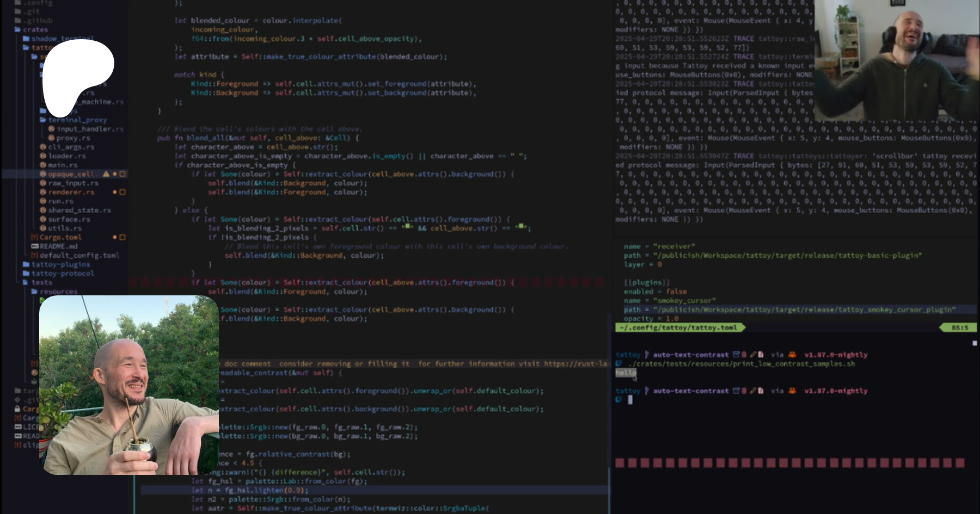Click the pencil modified icon in first prompt
This screenshot has width=980, height=514.
(752, 355)
